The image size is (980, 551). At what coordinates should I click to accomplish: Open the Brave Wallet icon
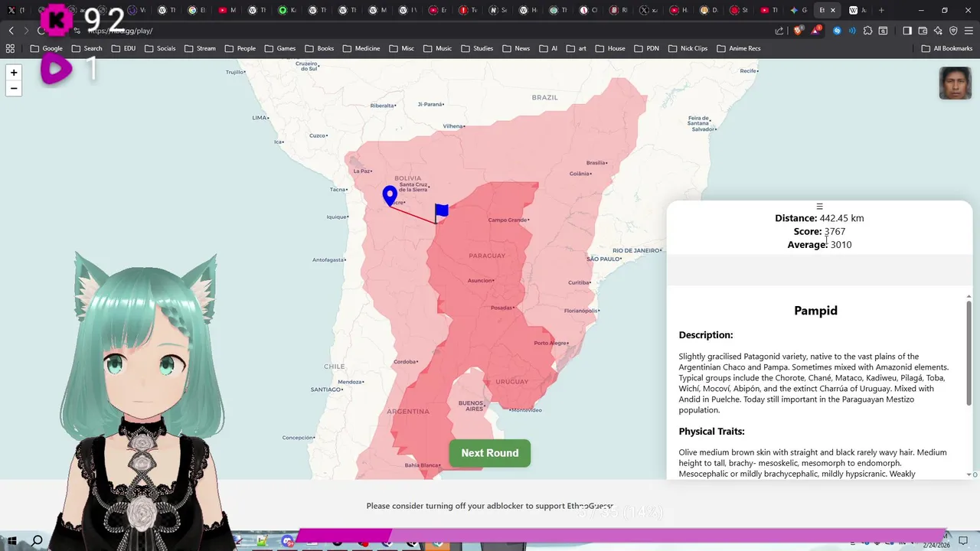point(923,31)
